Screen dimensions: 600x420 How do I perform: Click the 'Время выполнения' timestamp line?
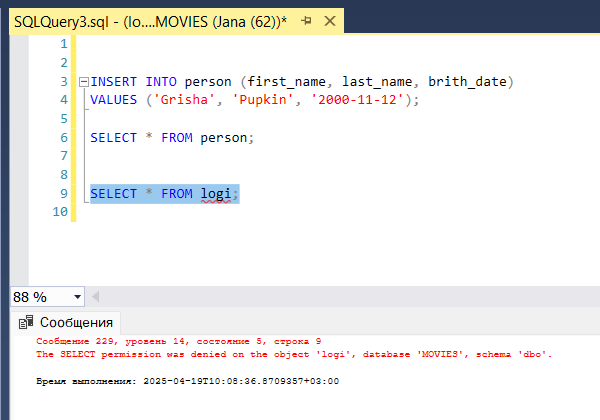pyautogui.click(x=188, y=381)
